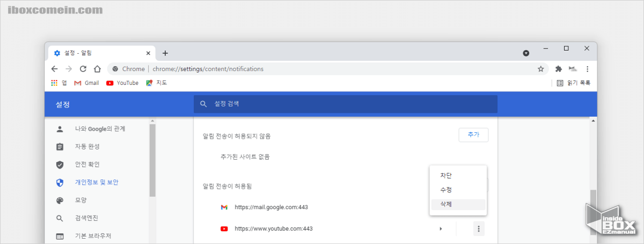
Task: Expand youtube.com site details arrow
Action: pyautogui.click(x=441, y=228)
